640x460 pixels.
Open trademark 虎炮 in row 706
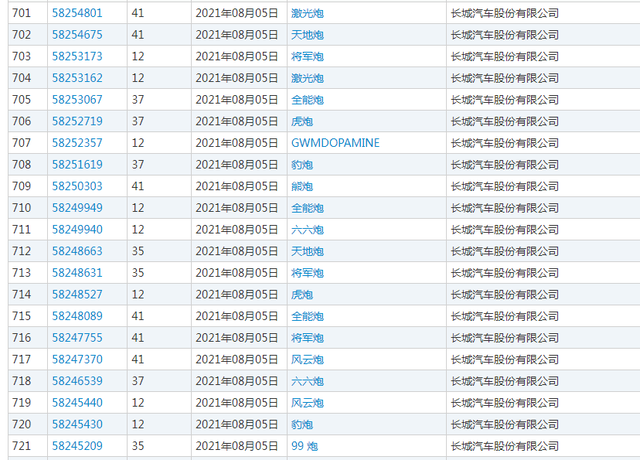coord(302,121)
